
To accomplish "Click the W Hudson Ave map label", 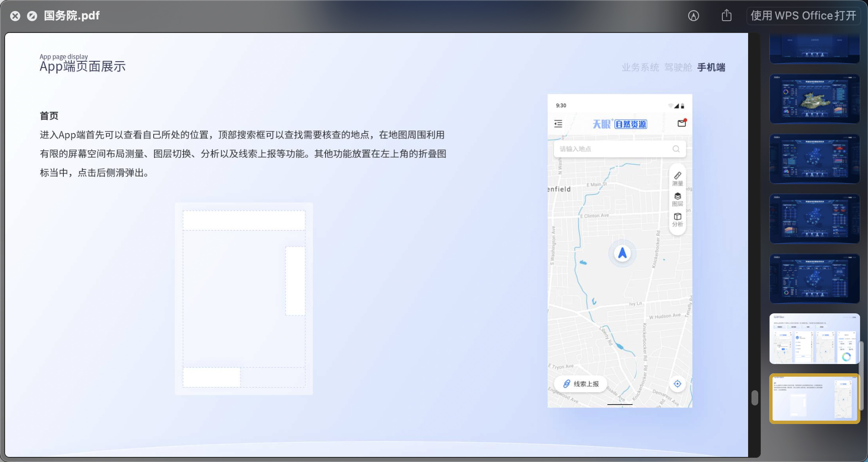I will click(665, 316).
